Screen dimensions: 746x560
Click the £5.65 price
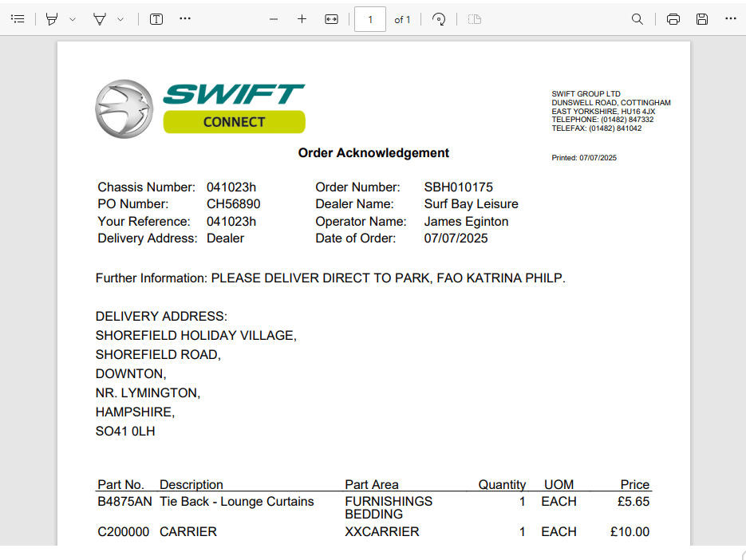(x=634, y=502)
